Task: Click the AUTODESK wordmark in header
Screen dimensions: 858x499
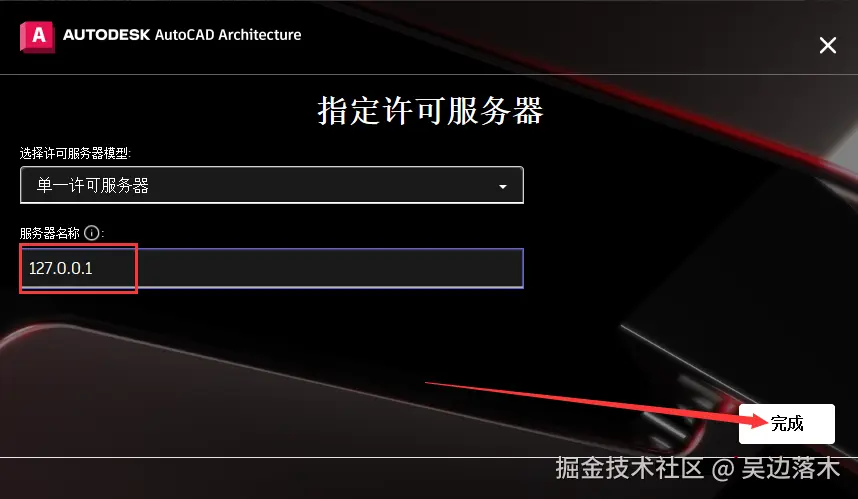Action: (x=107, y=34)
